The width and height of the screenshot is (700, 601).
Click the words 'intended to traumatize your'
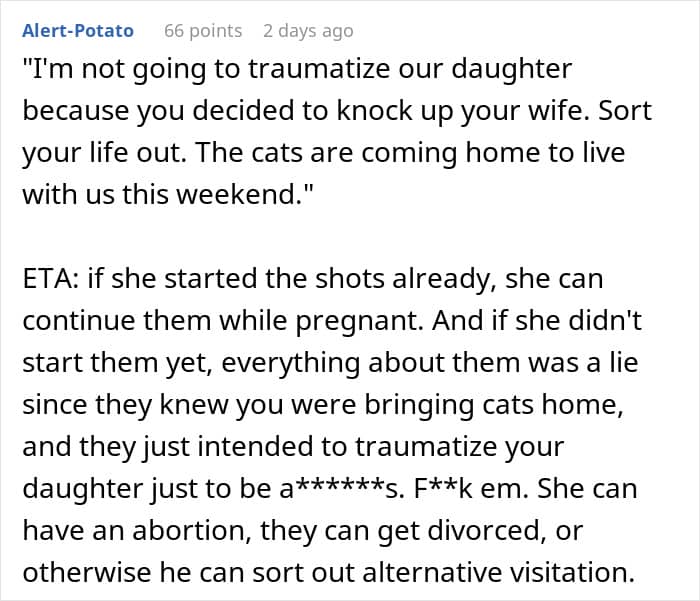tap(381, 447)
